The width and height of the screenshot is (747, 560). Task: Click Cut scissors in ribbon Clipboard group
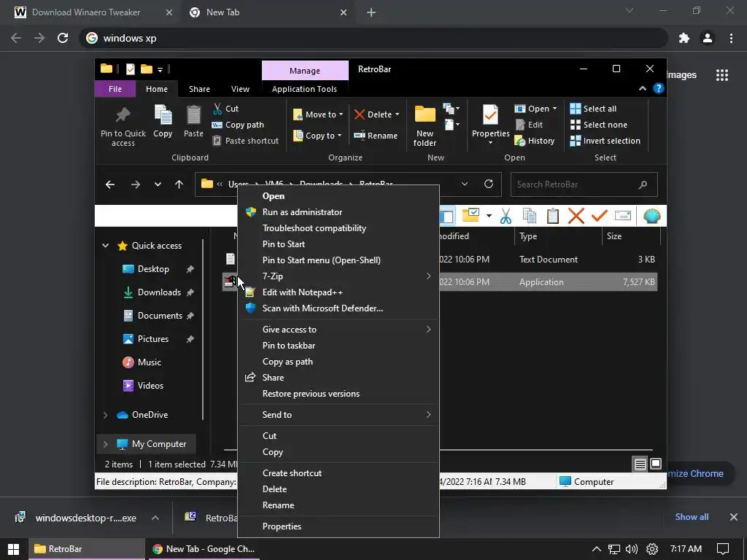point(226,109)
